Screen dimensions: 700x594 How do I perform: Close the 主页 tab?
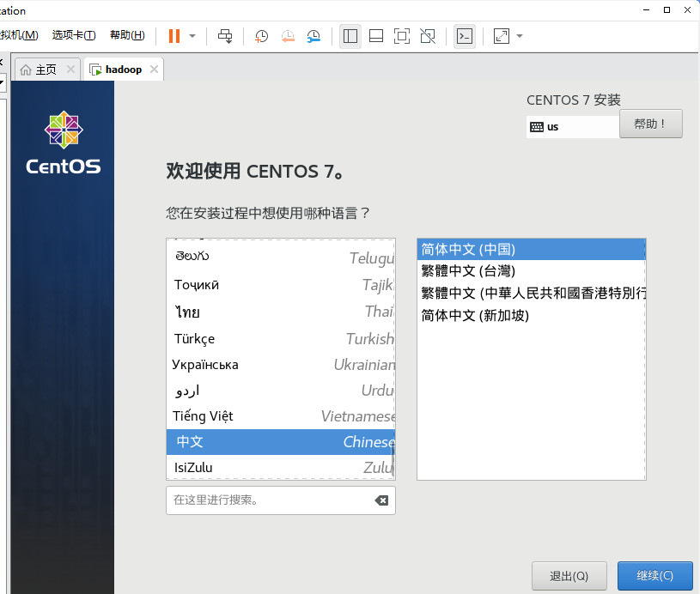point(70,70)
